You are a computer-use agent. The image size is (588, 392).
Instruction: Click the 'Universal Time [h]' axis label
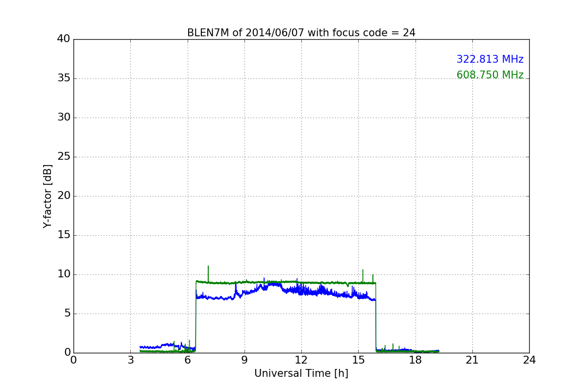[301, 373]
